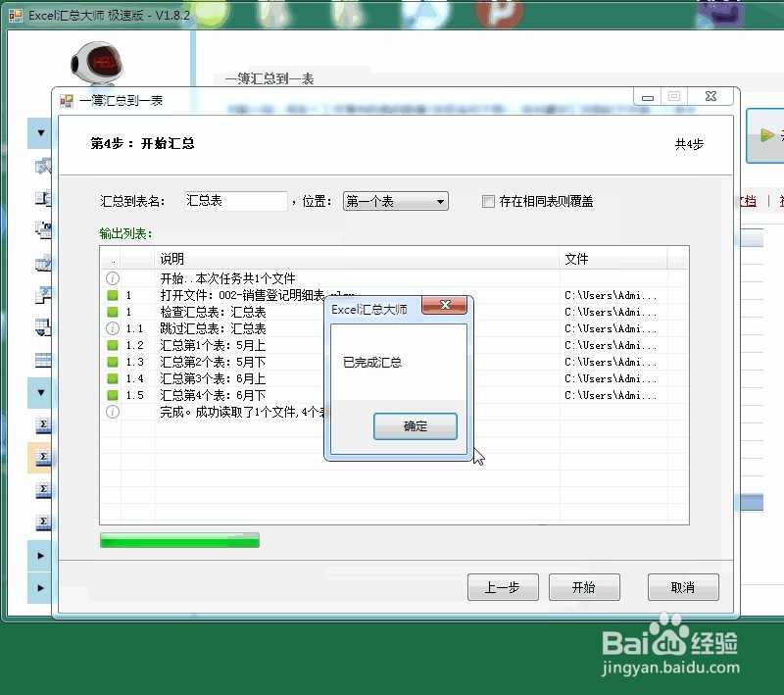Click info icon of the 完成 row
Screen dimensions: 784x695
pos(113,412)
